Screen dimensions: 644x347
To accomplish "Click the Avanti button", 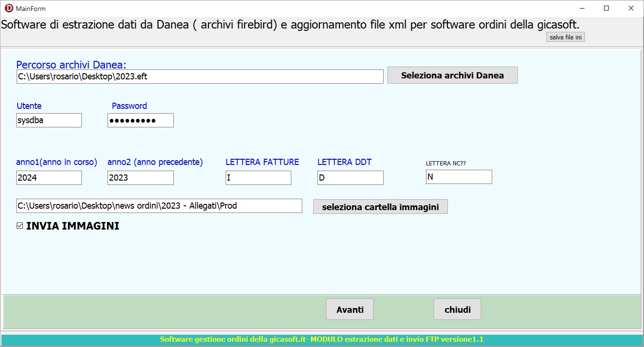I will click(x=350, y=309).
